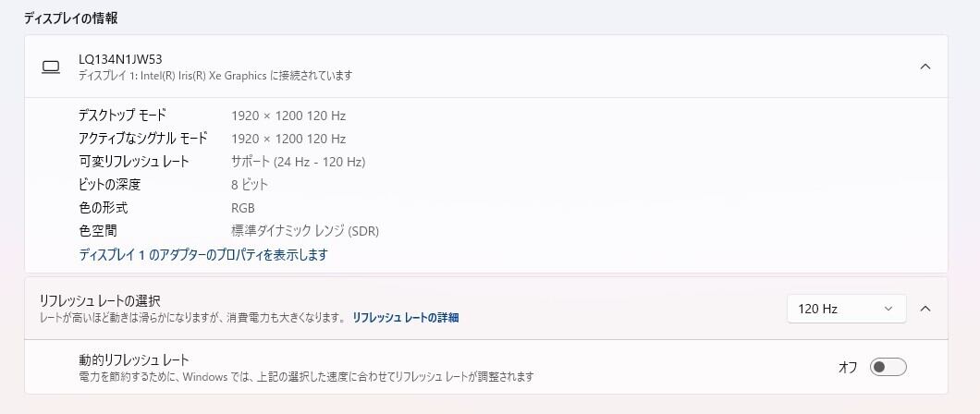Open the 120 Hz refresh rate dropdown

846,309
